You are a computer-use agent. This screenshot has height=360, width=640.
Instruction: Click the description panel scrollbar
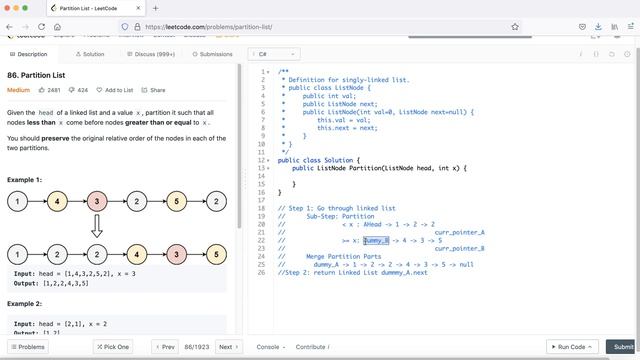click(239, 146)
